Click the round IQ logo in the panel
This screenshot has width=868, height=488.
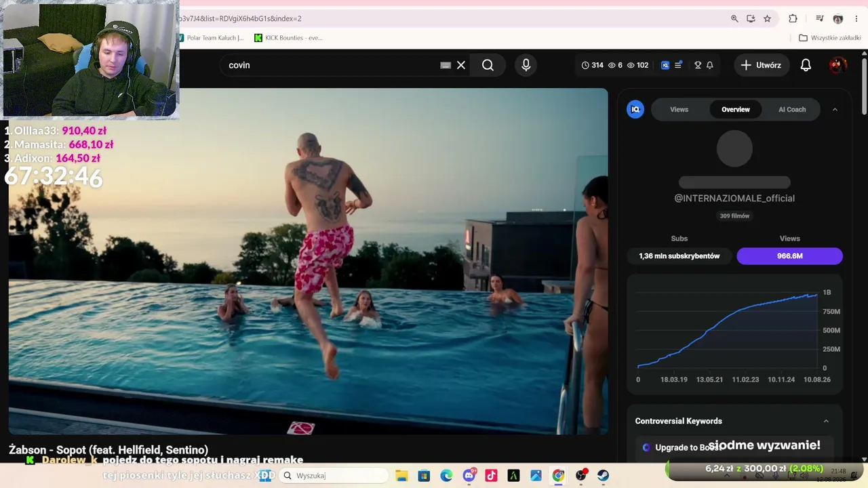[635, 109]
